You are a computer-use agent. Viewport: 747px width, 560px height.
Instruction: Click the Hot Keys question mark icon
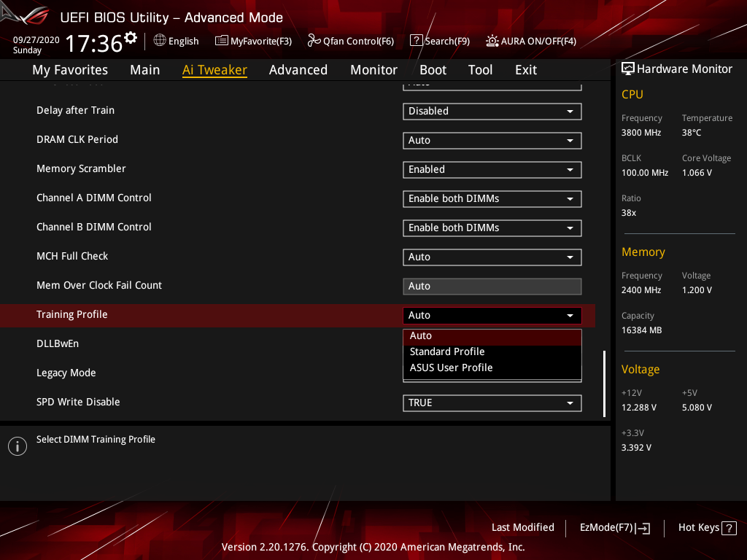tap(729, 528)
